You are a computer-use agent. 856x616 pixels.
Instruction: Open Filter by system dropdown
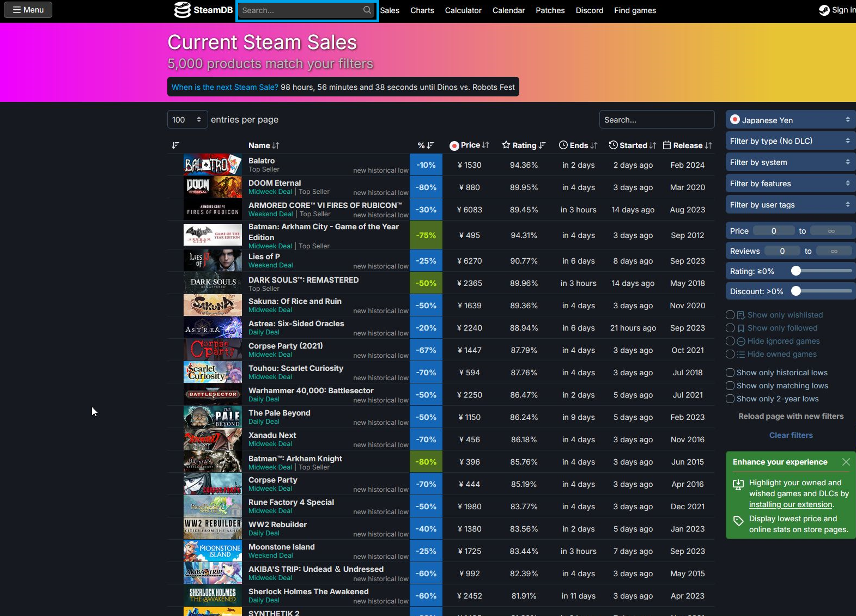[x=791, y=162]
